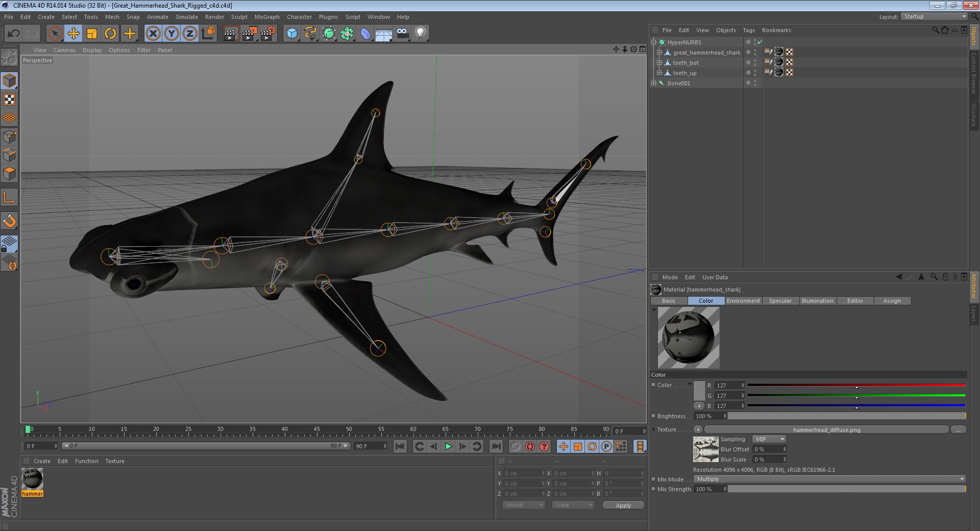Select the Color channel radio dot
The height and width of the screenshot is (531, 980).
click(x=653, y=385)
